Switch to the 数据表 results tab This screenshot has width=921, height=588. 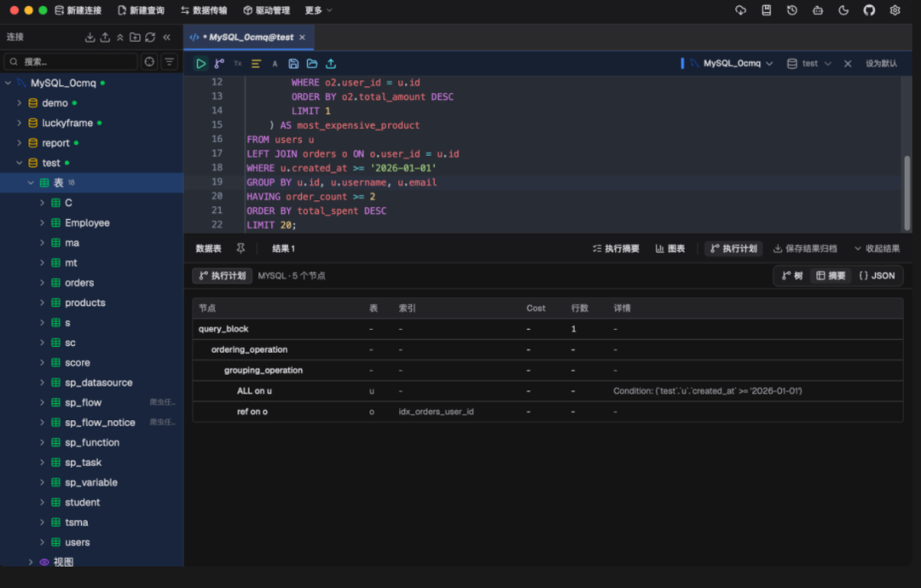[x=209, y=248]
